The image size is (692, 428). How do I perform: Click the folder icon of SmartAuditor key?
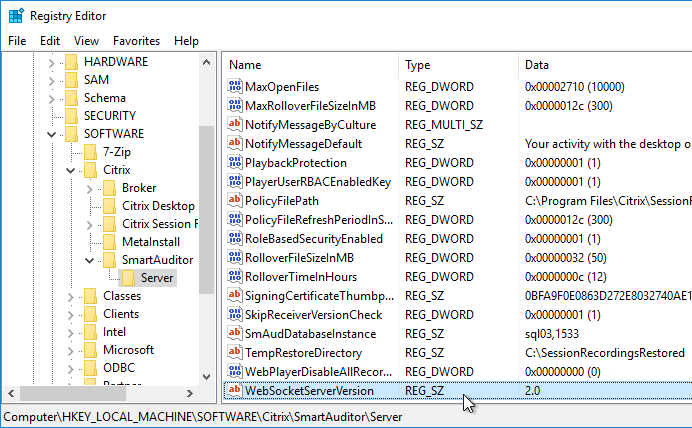click(109, 260)
